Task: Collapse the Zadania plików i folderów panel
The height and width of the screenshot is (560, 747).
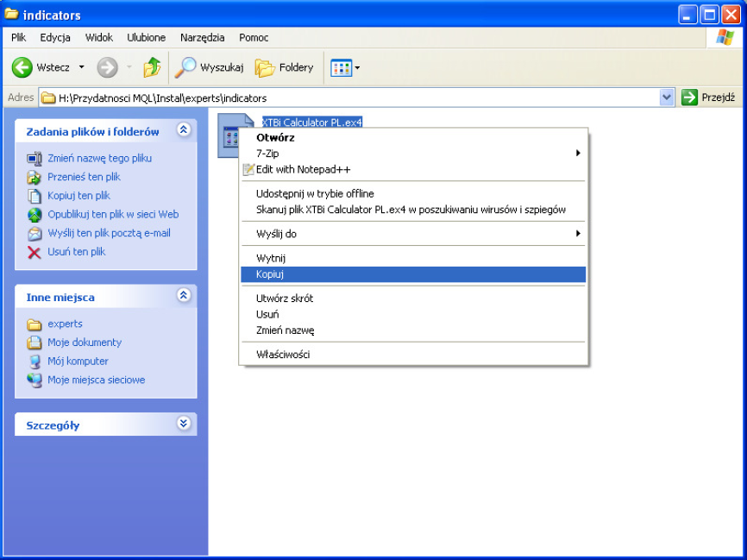Action: (183, 130)
